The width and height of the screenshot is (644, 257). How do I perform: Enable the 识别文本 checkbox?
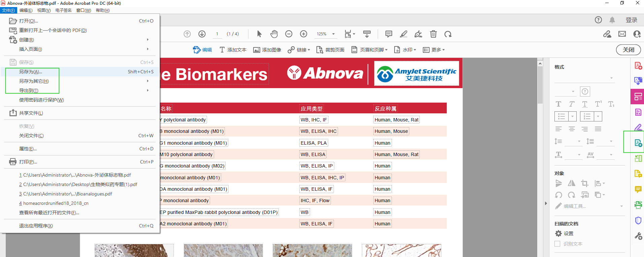557,244
